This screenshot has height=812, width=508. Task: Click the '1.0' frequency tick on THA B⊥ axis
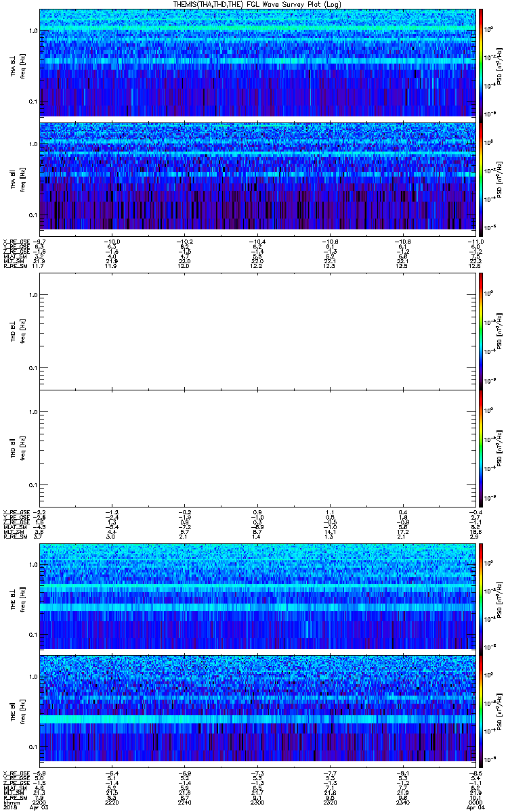click(33, 31)
